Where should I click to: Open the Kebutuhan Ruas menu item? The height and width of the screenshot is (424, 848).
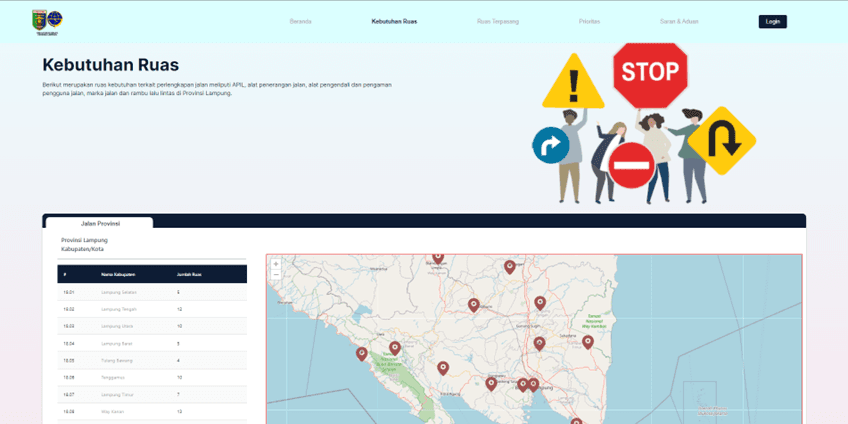pyautogui.click(x=394, y=22)
